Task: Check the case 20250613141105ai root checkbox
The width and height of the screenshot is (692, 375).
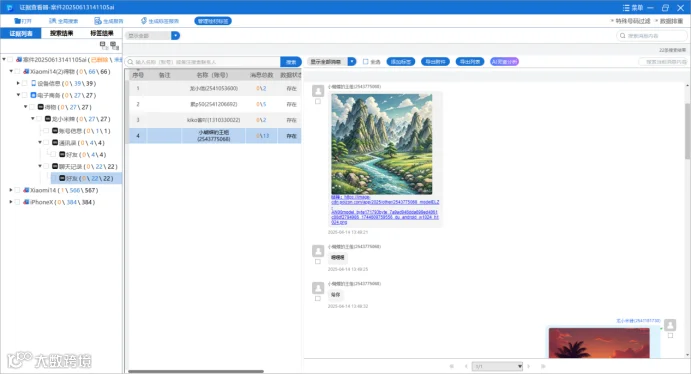Action: (x=11, y=59)
